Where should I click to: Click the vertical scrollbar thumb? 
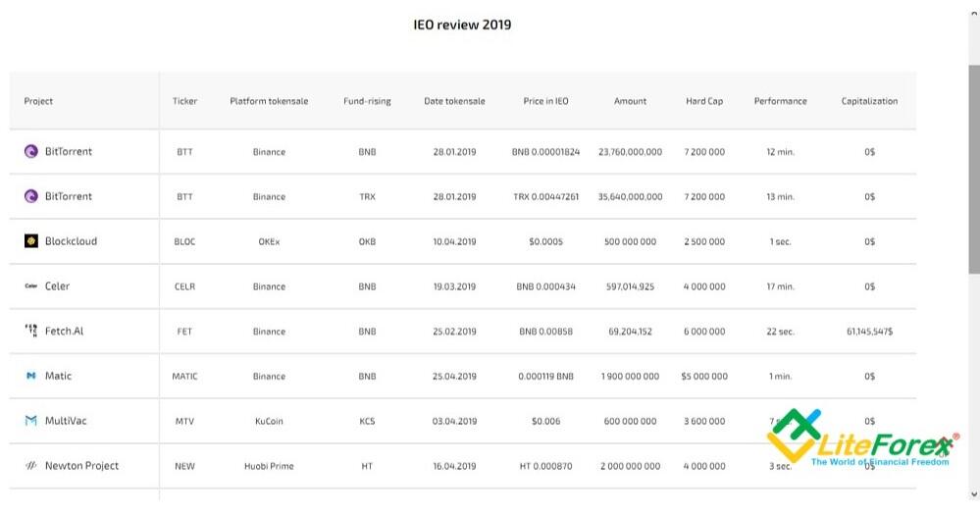pos(974,169)
